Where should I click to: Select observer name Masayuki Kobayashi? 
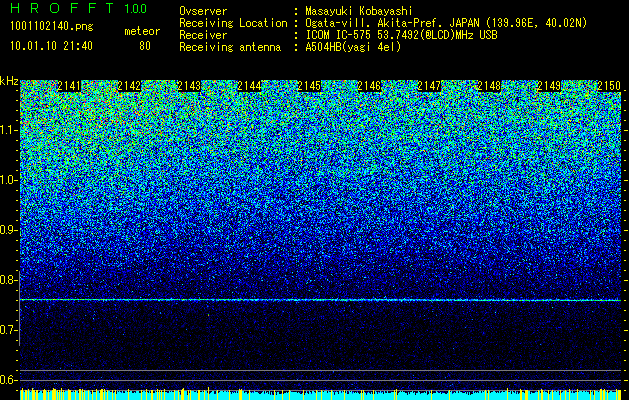(x=359, y=11)
